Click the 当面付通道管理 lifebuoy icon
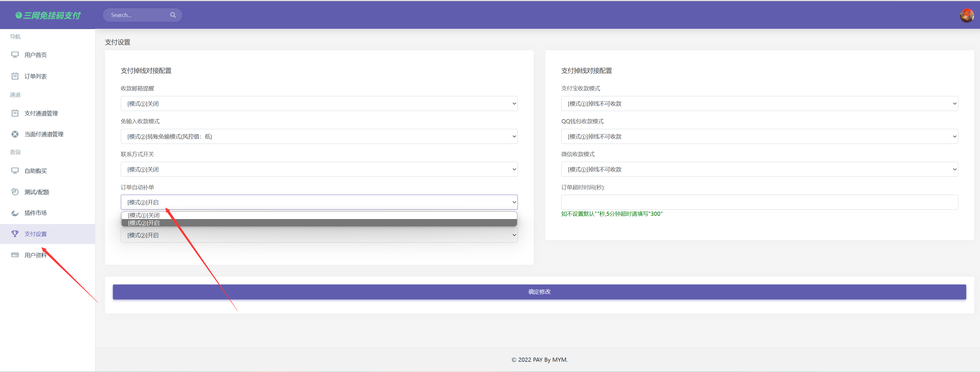 click(x=15, y=134)
